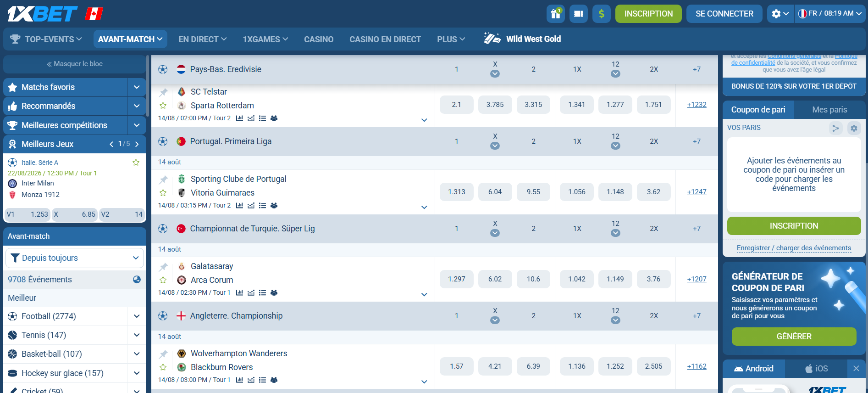Click Masquer le bloc to hide sidebar
The image size is (868, 393).
pos(74,64)
